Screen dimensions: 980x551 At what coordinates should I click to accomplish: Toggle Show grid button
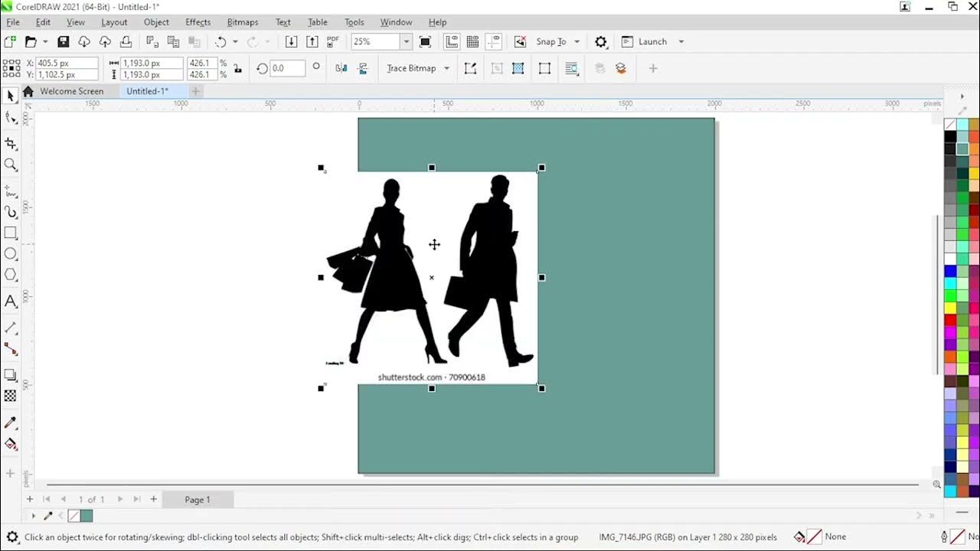tap(472, 42)
